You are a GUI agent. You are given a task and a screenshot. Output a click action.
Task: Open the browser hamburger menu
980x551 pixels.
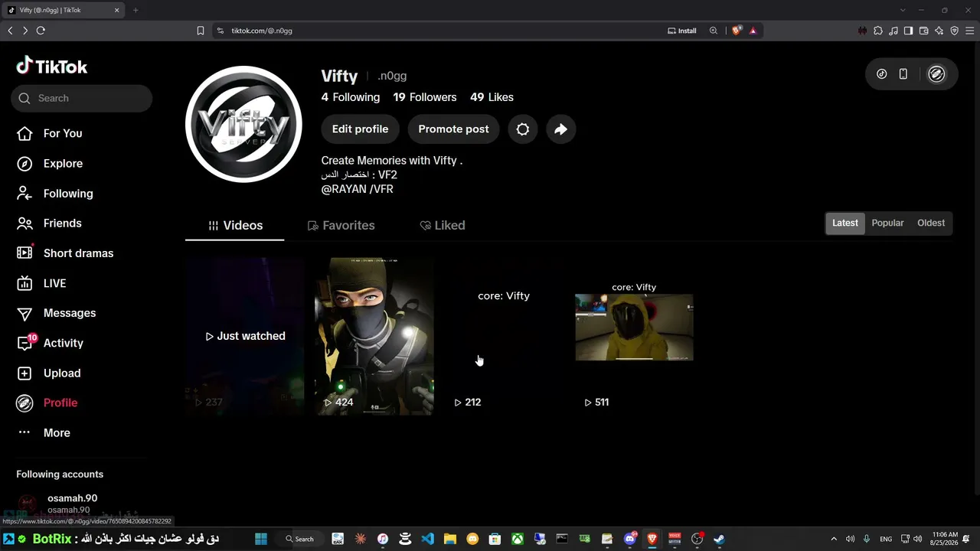[x=970, y=31]
